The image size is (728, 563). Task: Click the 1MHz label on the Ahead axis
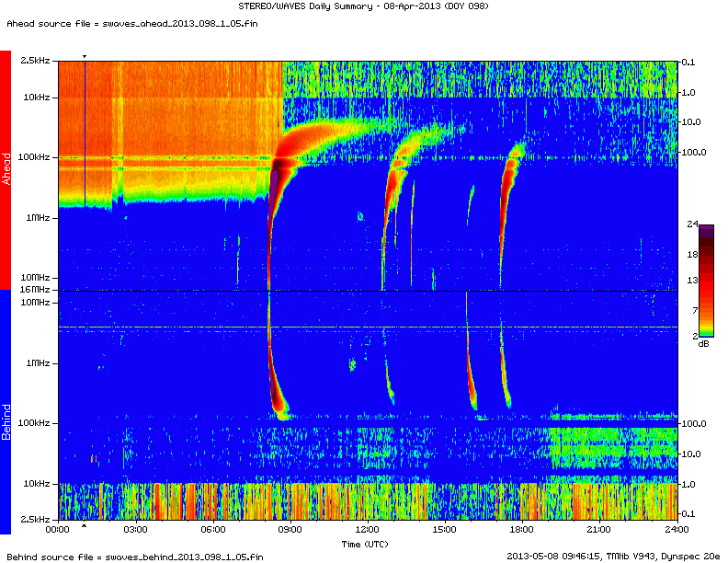[x=37, y=218]
